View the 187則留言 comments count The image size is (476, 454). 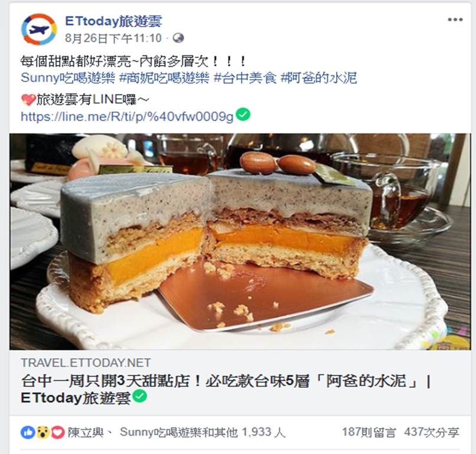(369, 432)
